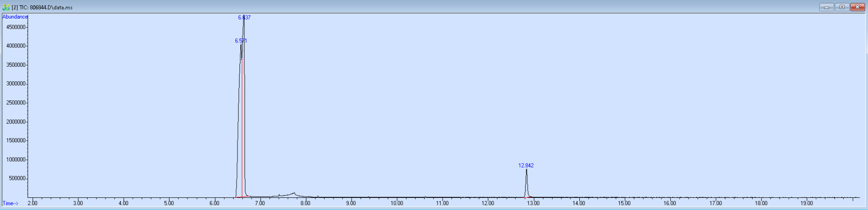Click the Abundance axis label
The height and width of the screenshot is (210, 868).
pos(15,17)
